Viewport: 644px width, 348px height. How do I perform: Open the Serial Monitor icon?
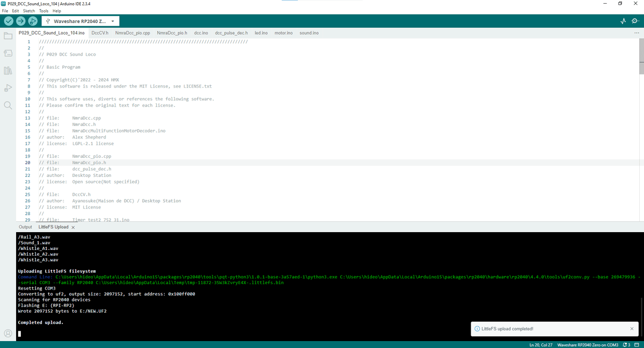[x=635, y=21]
